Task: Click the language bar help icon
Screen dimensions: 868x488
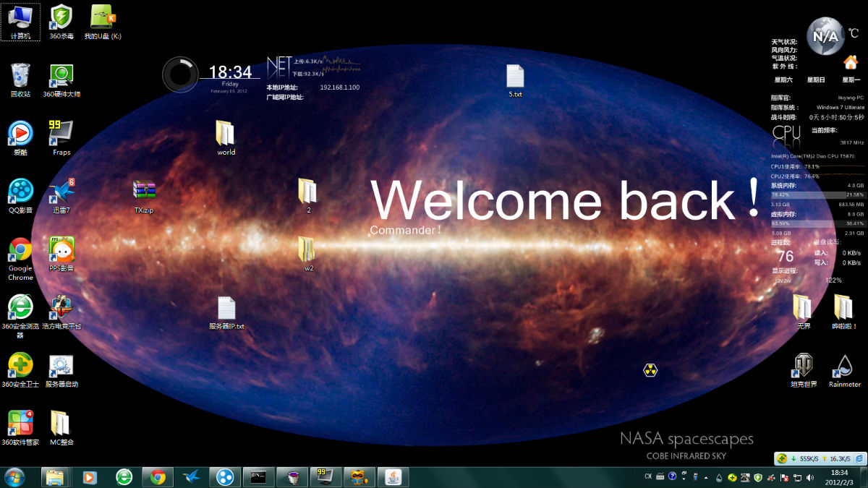Action: [x=672, y=476]
